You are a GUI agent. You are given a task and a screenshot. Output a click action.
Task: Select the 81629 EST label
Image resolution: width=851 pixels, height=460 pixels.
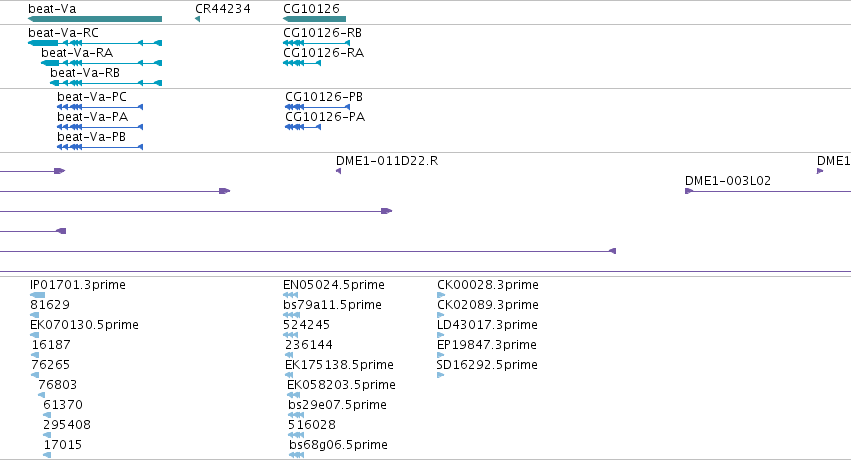point(50,305)
